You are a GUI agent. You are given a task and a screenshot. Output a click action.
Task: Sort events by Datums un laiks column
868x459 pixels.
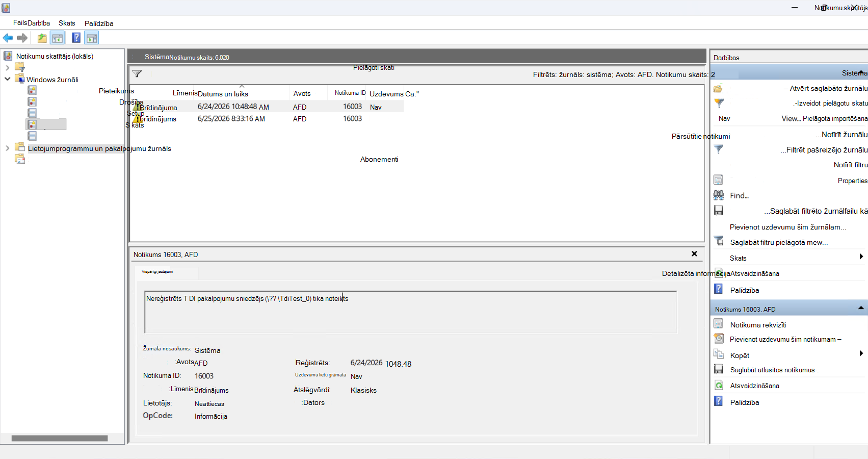tap(223, 94)
